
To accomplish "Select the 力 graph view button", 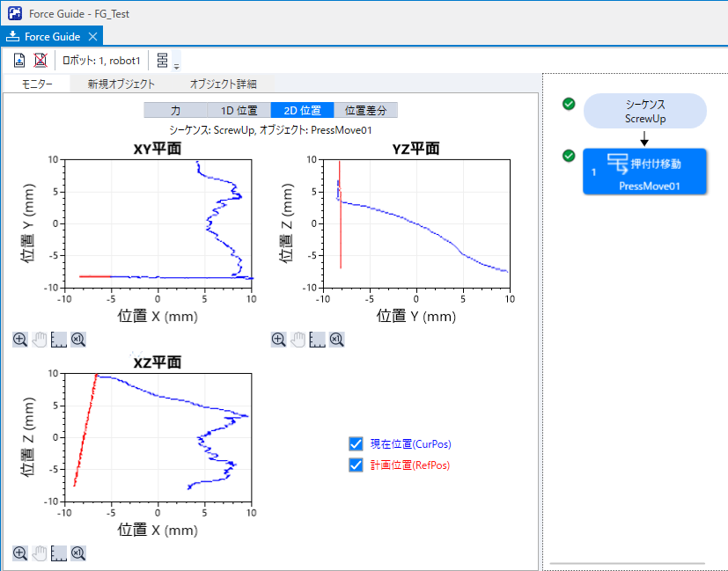I will coord(175,110).
